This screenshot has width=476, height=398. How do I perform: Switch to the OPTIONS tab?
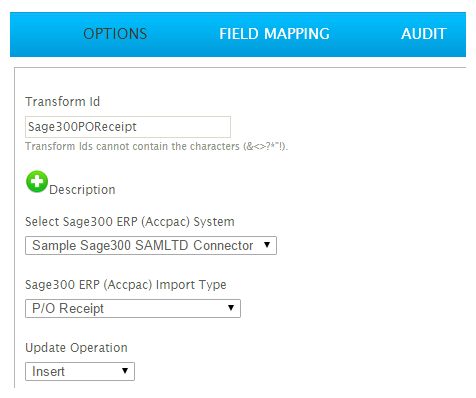coord(115,34)
